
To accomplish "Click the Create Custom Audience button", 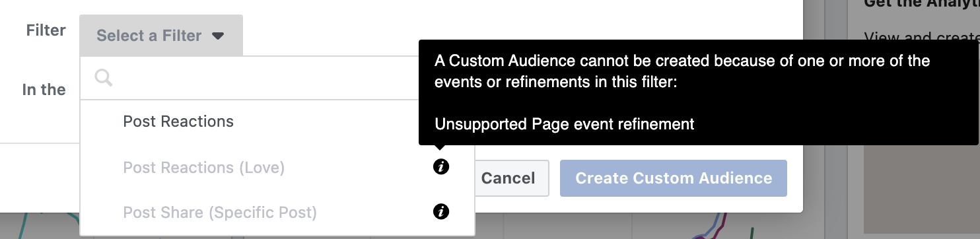I will 674,178.
